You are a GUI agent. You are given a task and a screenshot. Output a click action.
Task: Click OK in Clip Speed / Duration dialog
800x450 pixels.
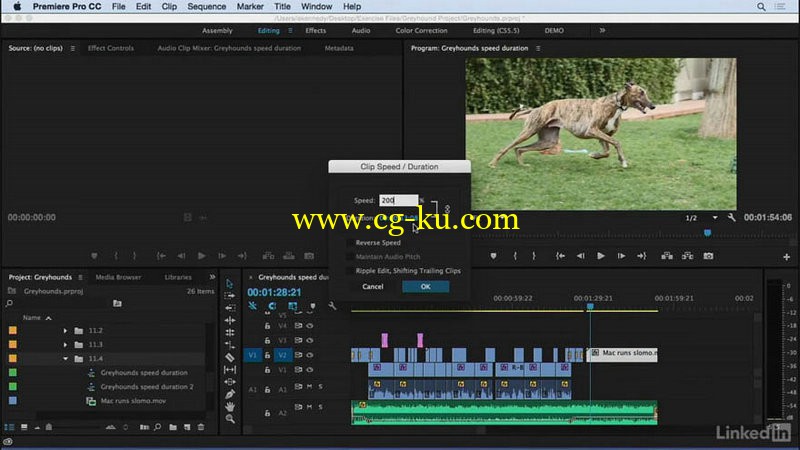426,287
